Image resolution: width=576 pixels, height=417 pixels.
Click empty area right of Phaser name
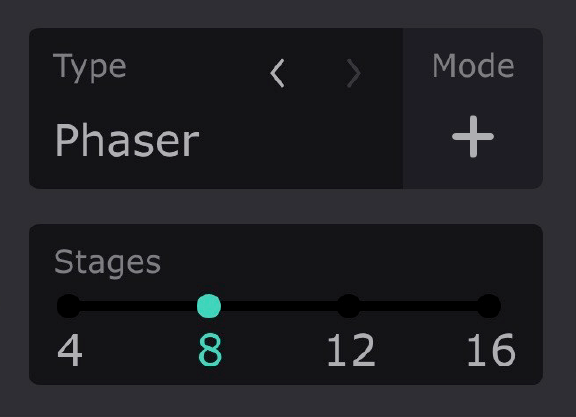coord(299,141)
